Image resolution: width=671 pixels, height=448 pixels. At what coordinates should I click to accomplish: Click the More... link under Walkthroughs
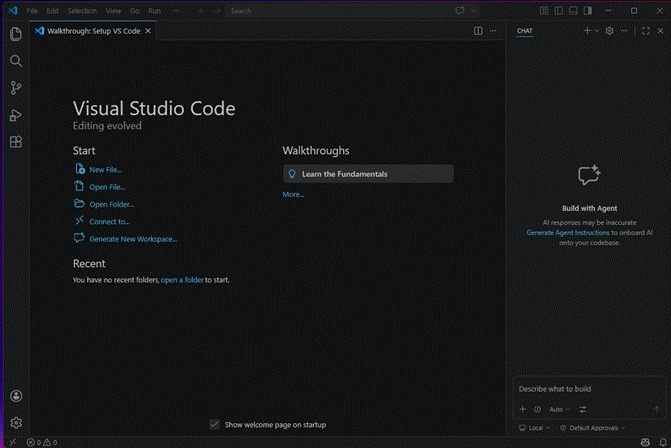click(x=293, y=194)
